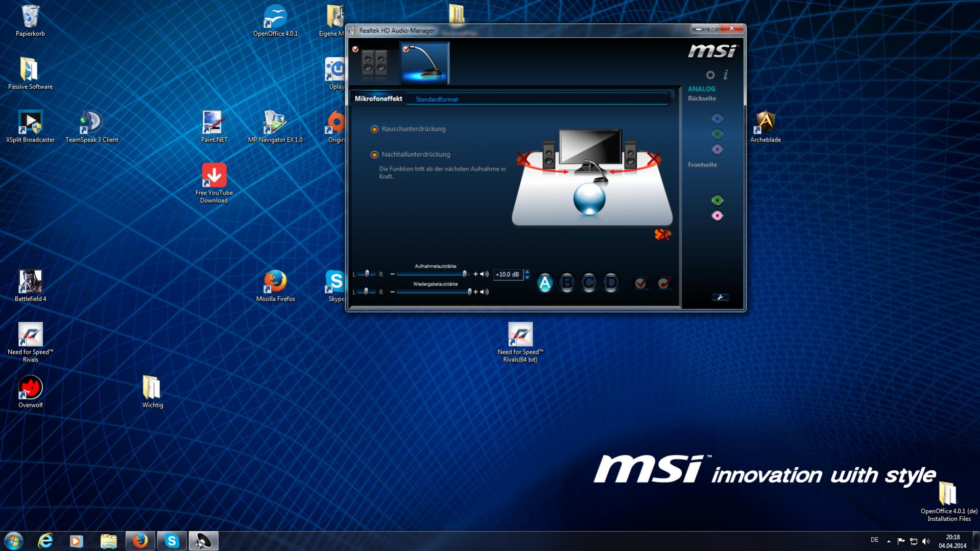Select the Passive Software folder
Screen dimensions: 980x551
point(30,74)
